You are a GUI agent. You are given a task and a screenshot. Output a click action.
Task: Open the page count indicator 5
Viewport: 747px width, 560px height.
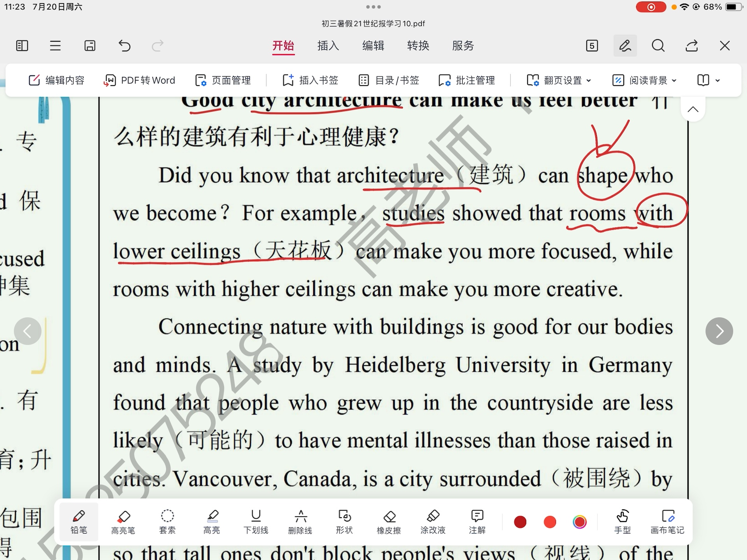[x=592, y=46]
